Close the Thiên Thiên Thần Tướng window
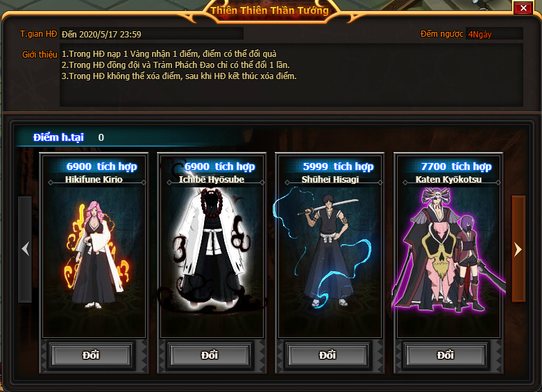Screen dimensions: 542x392 tap(523, 8)
